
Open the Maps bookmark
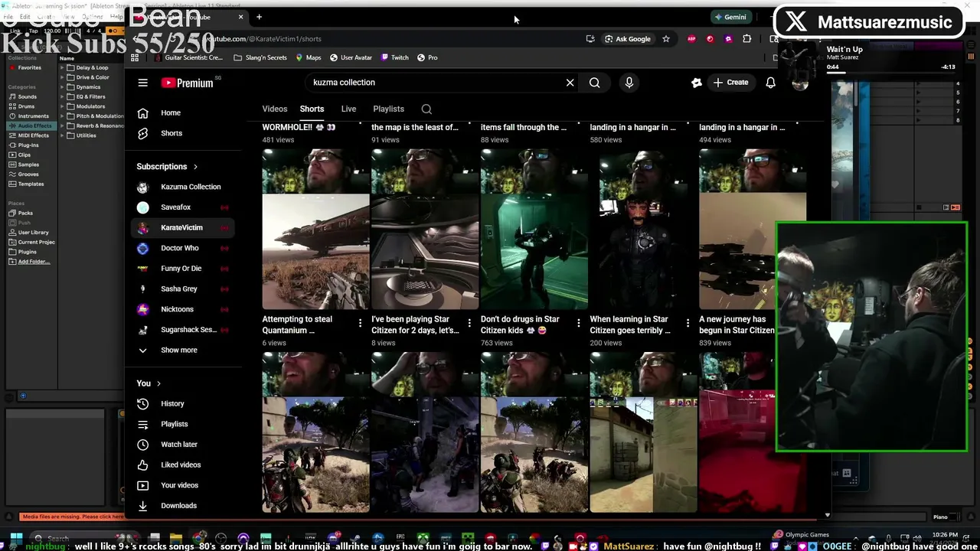pos(309,57)
